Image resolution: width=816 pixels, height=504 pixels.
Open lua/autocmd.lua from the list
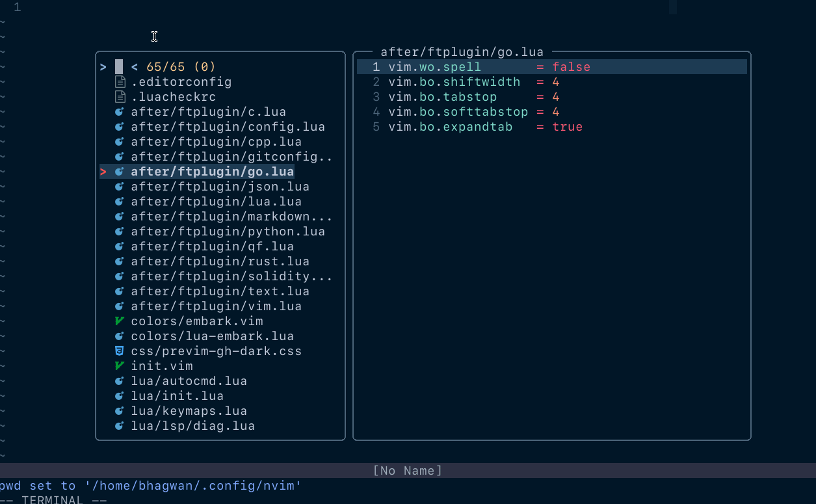[189, 381]
